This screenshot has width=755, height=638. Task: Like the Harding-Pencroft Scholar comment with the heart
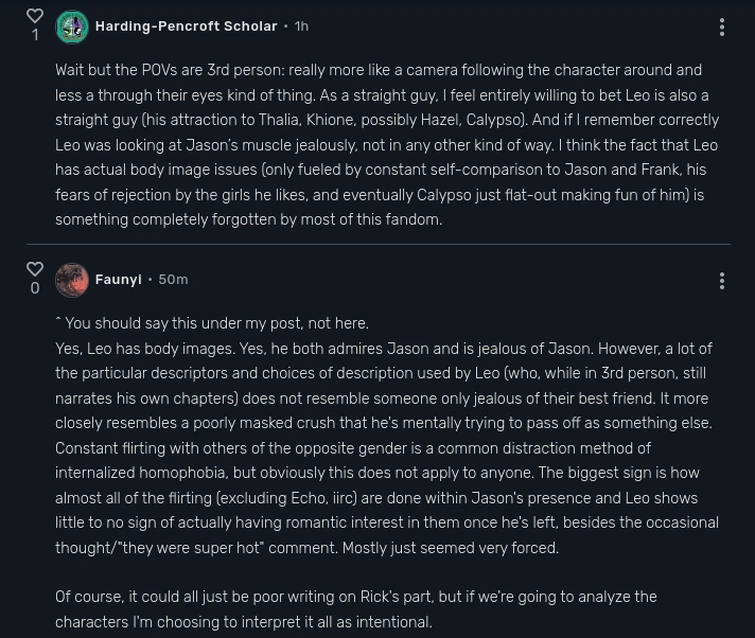[35, 16]
